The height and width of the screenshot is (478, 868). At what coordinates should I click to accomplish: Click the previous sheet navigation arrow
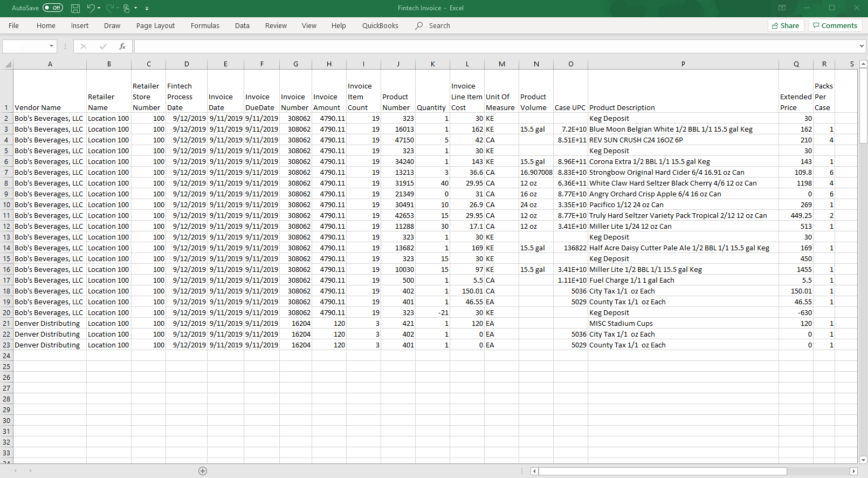click(15, 471)
